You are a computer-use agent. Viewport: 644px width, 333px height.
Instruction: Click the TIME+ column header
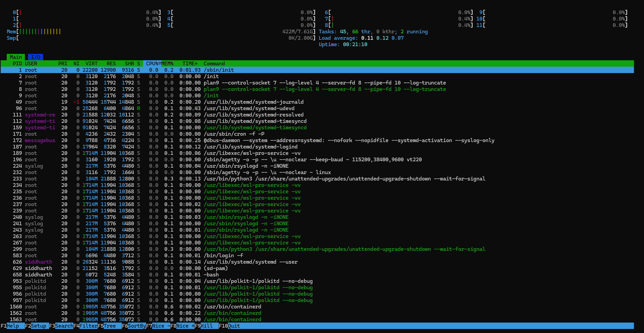[190, 64]
